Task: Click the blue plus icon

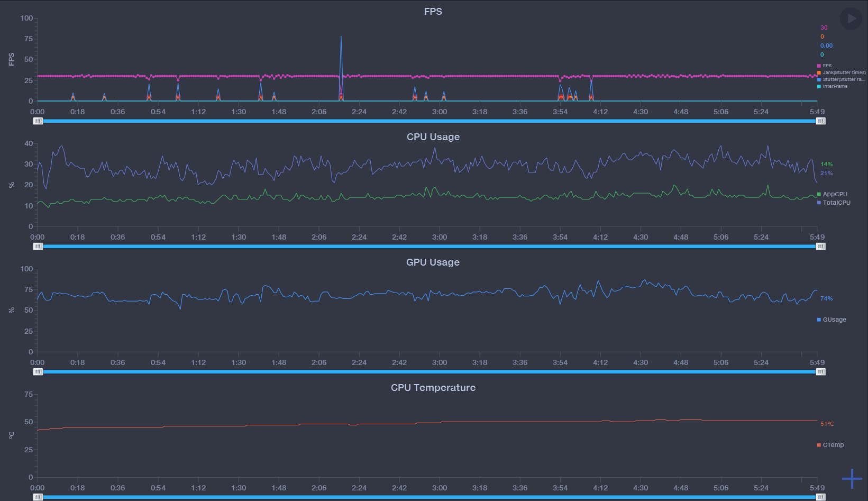Action: click(x=852, y=478)
